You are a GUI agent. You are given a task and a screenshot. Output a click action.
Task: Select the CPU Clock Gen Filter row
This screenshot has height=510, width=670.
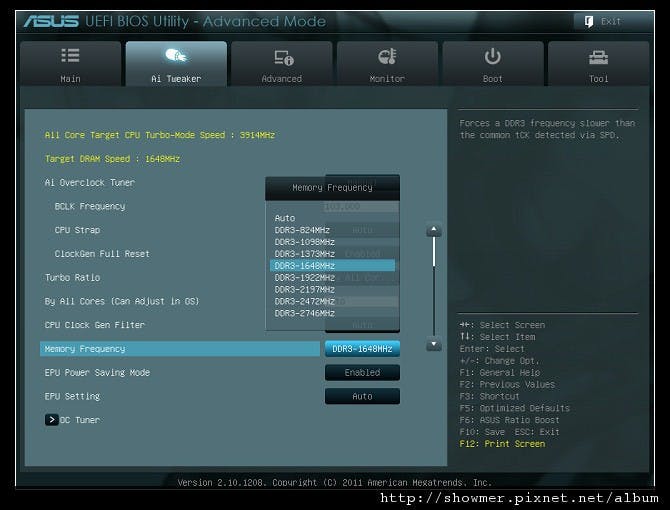[x=95, y=325]
